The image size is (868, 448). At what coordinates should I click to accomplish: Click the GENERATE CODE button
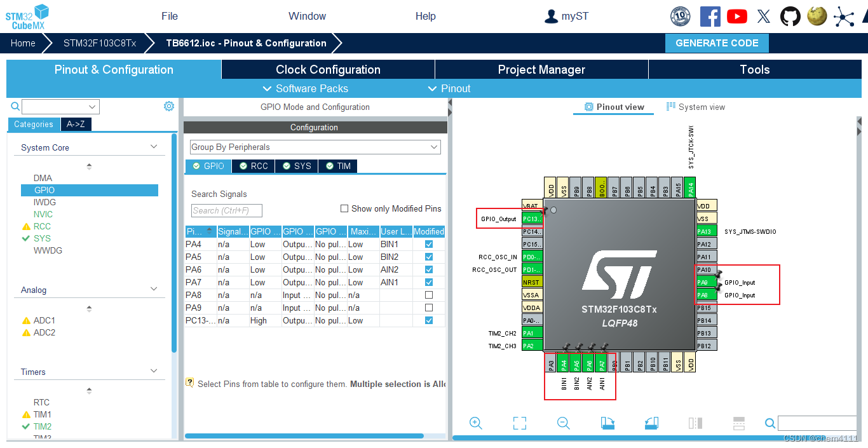(717, 43)
